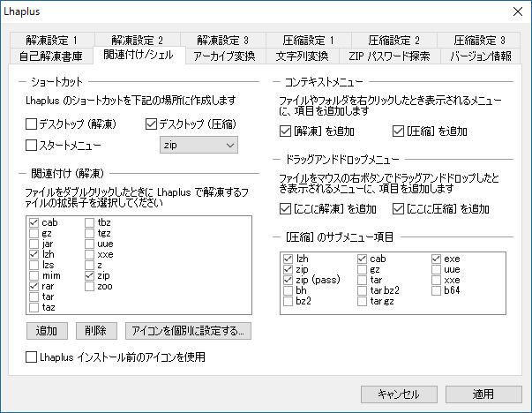The image size is (532, 413).
Task: Close the Lhaplus dialog window
Action: pyautogui.click(x=515, y=11)
